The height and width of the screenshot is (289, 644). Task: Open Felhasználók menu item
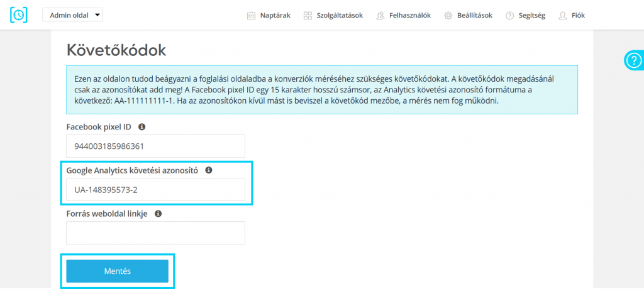pos(403,16)
